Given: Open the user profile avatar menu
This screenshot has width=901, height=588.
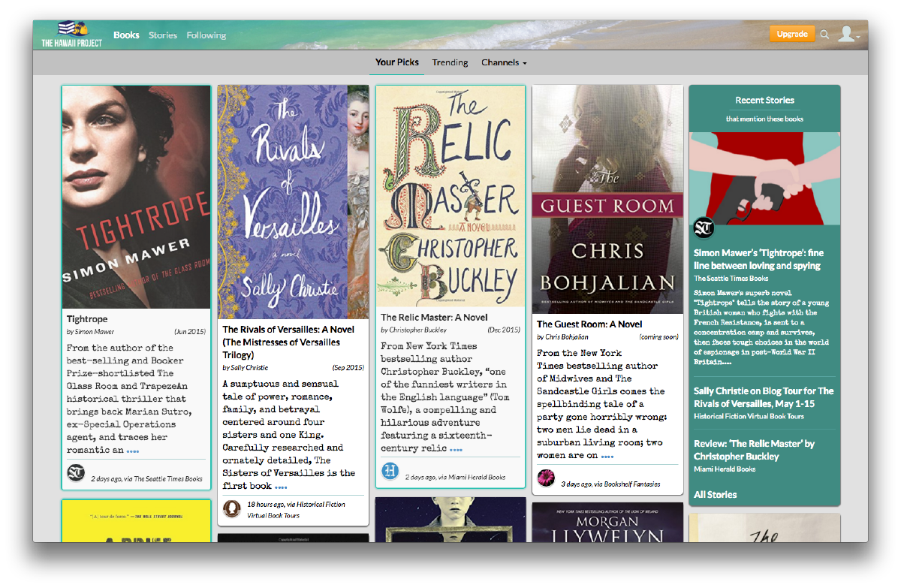Looking at the screenshot, I should click(848, 35).
